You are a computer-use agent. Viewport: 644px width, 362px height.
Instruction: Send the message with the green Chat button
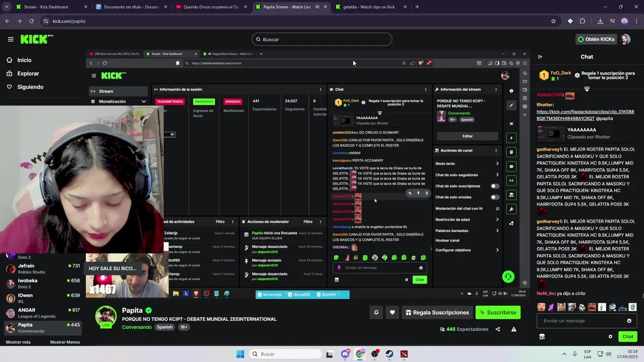click(x=628, y=337)
